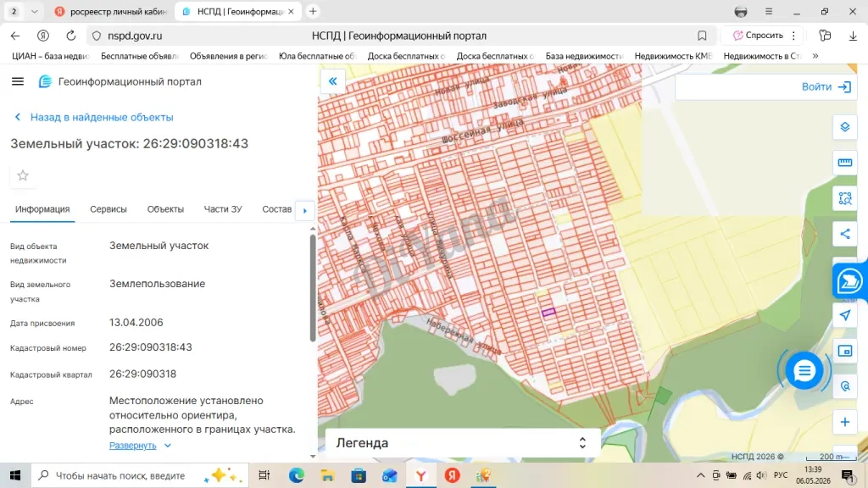The height and width of the screenshot is (488, 868).
Task: Open the map layers tool
Action: tap(845, 127)
